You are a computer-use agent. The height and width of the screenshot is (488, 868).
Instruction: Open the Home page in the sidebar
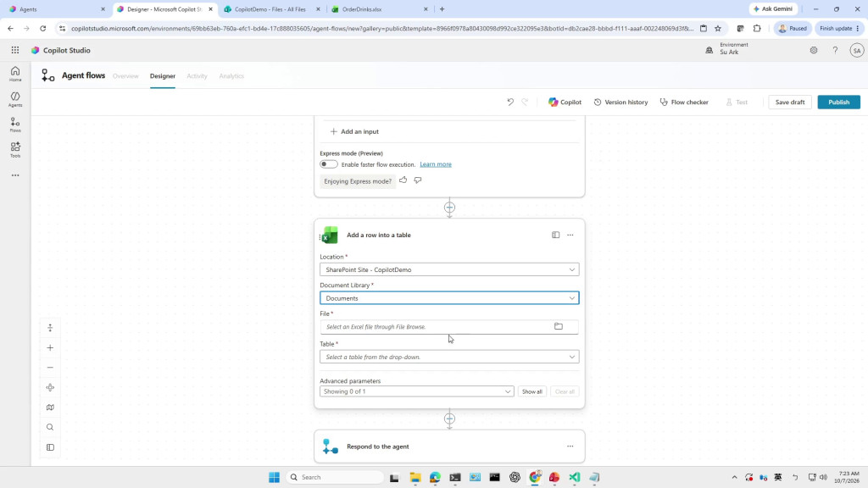(15, 74)
